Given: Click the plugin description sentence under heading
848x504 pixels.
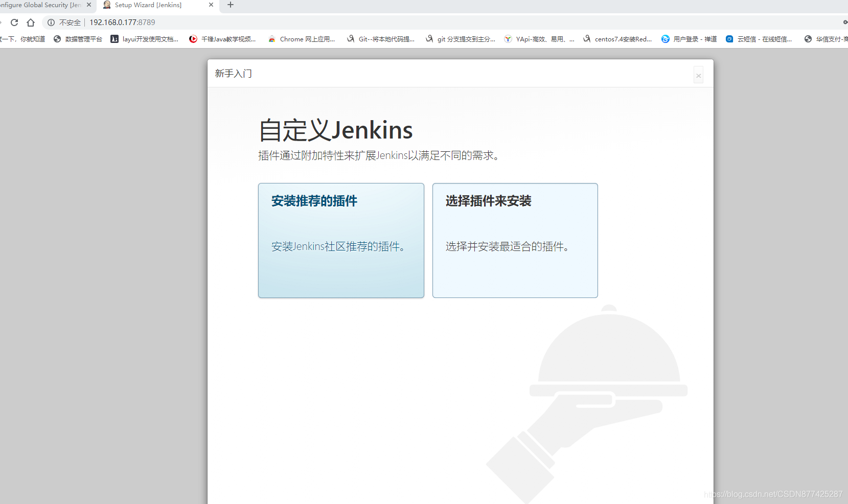Looking at the screenshot, I should point(379,155).
